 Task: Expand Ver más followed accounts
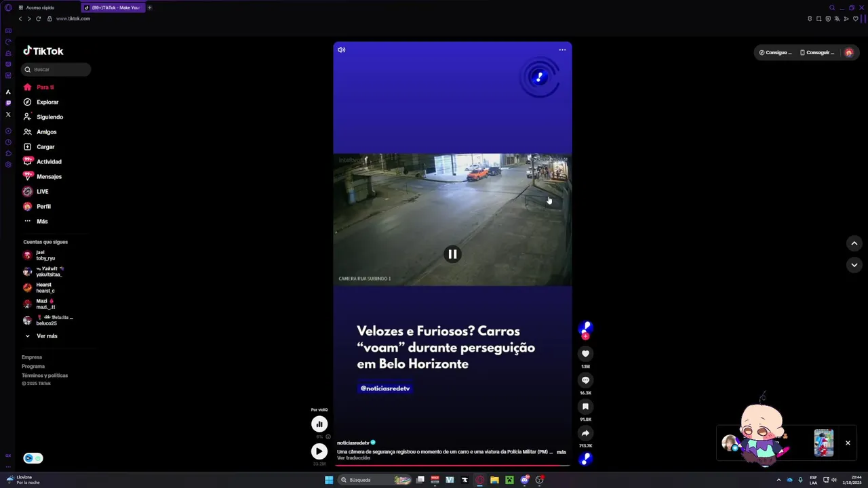(x=41, y=336)
